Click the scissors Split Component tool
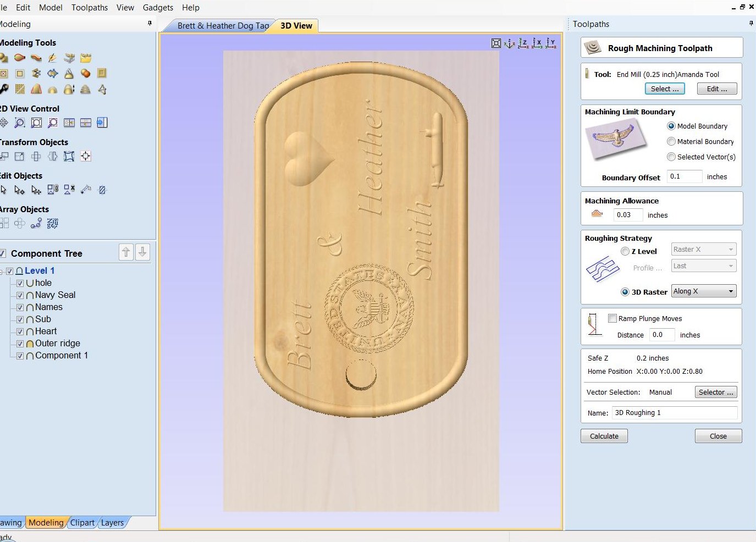 point(36,73)
